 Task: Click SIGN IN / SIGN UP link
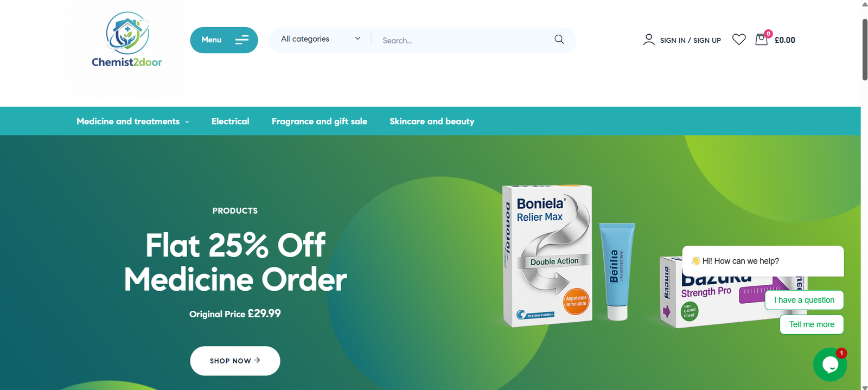[690, 40]
